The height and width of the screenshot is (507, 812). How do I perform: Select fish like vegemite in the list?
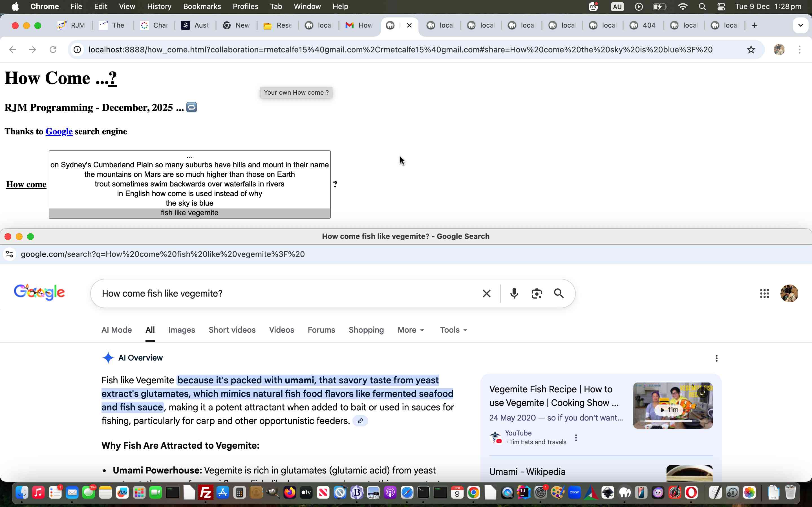pos(189,212)
